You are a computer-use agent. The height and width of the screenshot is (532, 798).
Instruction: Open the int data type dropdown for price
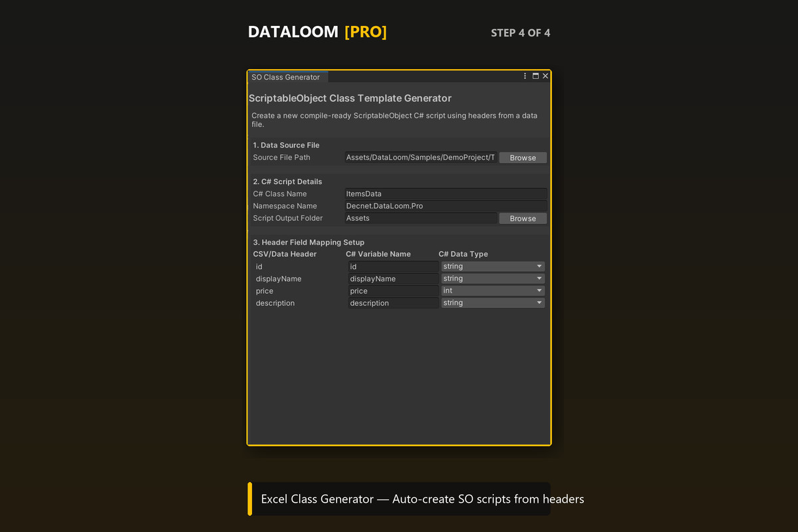(x=493, y=291)
